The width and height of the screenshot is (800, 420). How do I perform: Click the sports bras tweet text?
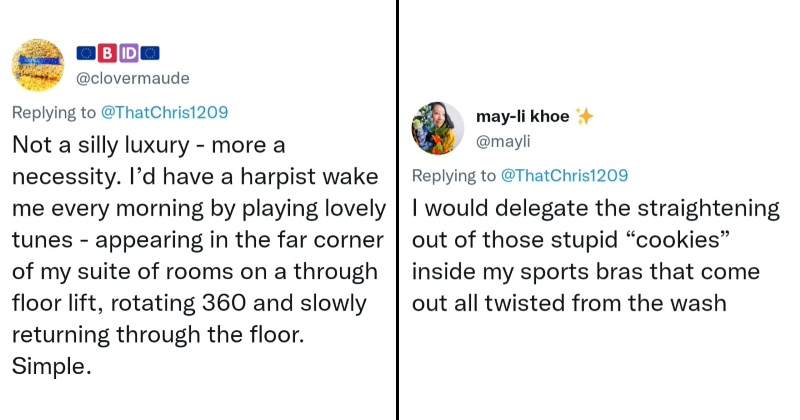[596, 256]
